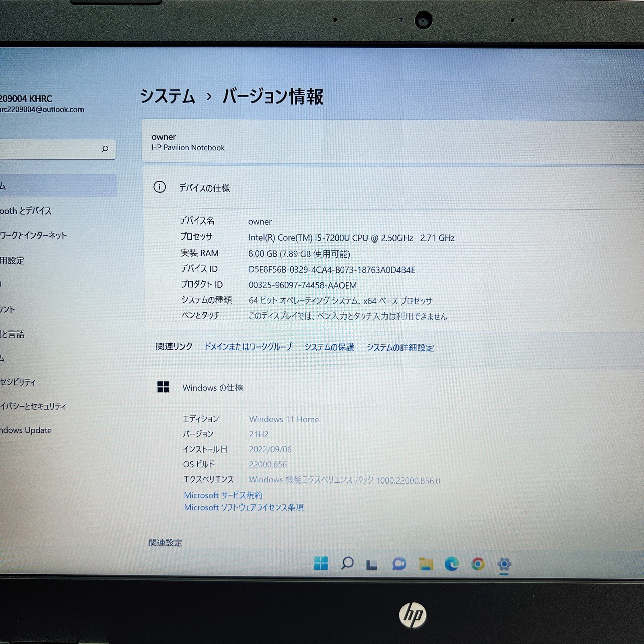
Task: Click ペンとタッチ value text
Action: click(348, 316)
